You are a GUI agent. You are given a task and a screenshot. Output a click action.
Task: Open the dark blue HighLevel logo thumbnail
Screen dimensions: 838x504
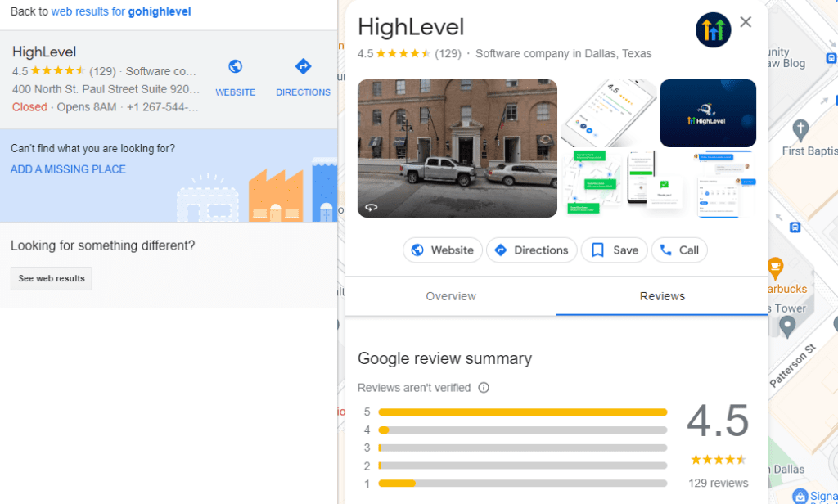click(x=708, y=113)
